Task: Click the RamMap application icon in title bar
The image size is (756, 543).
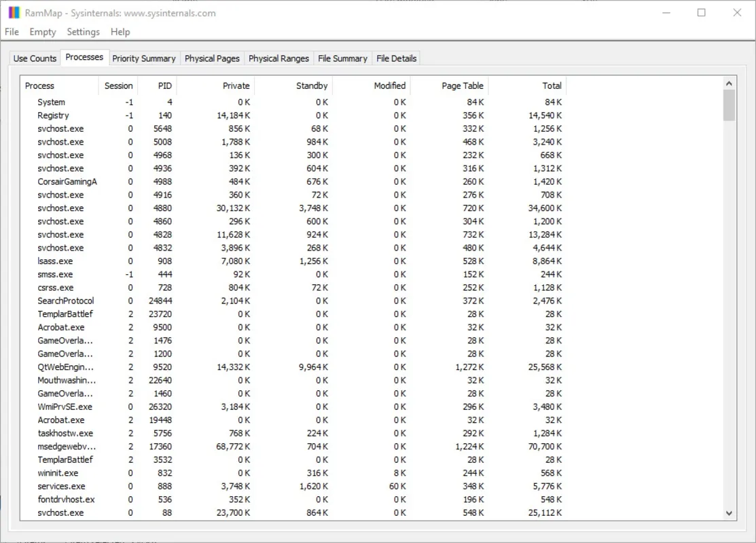Action: [14, 12]
